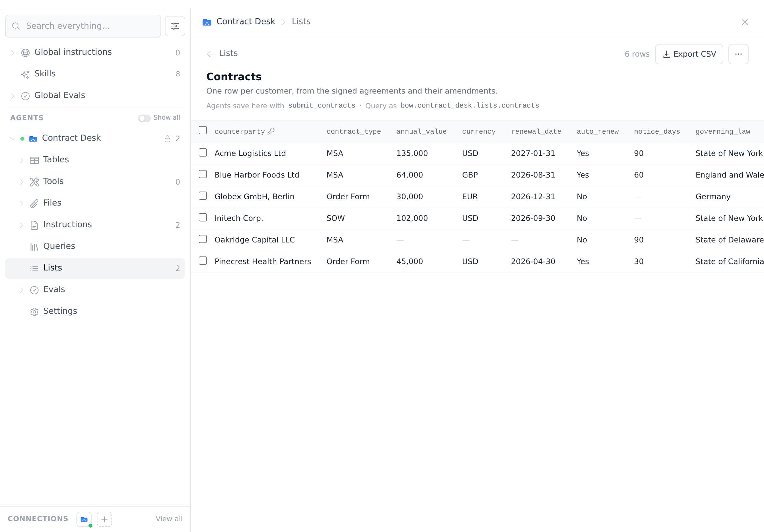Expand the Tools chevron

pos(22,182)
